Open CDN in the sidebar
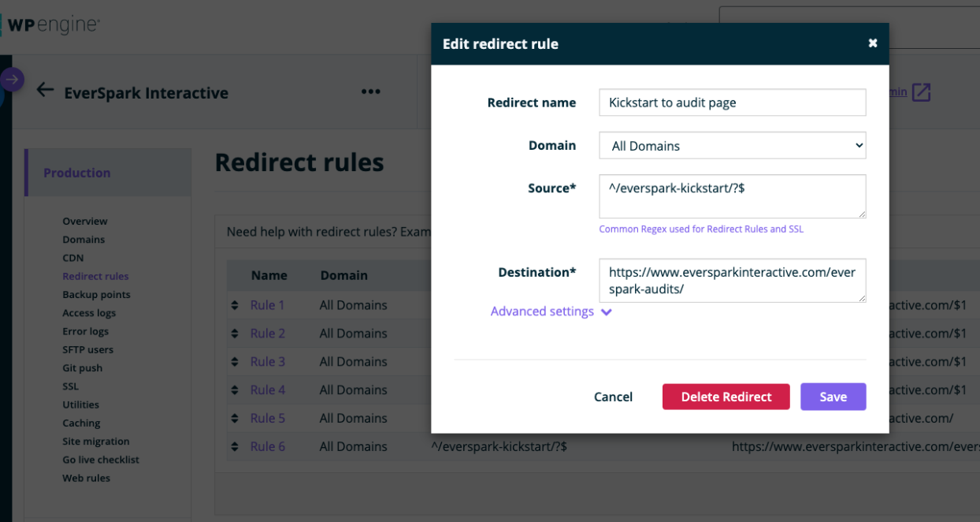Image resolution: width=980 pixels, height=522 pixels. 73,258
